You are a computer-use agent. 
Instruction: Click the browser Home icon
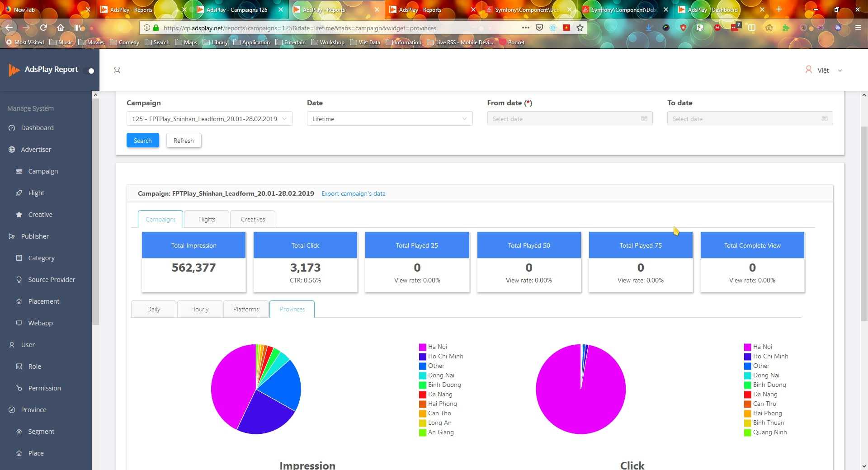coord(61,28)
